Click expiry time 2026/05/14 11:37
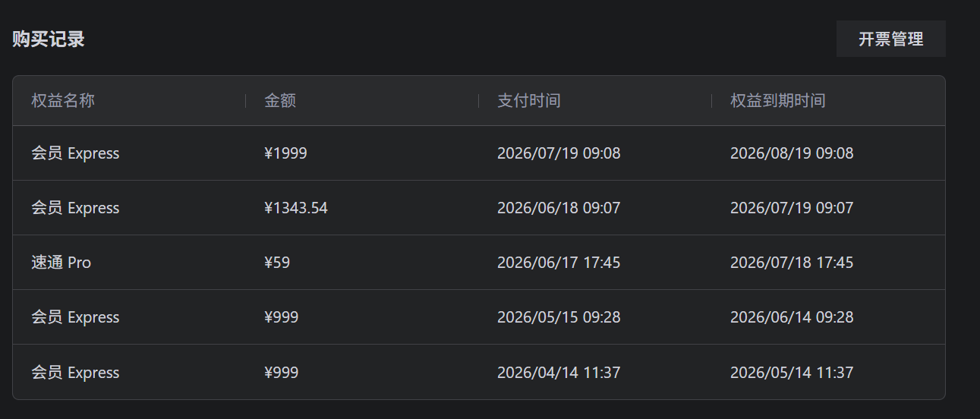Viewport: 980px width, 419px height. (792, 373)
